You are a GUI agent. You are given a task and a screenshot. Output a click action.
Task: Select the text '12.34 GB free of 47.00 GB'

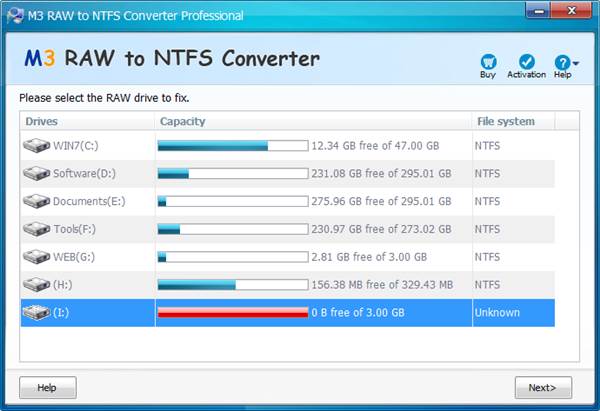coord(375,145)
